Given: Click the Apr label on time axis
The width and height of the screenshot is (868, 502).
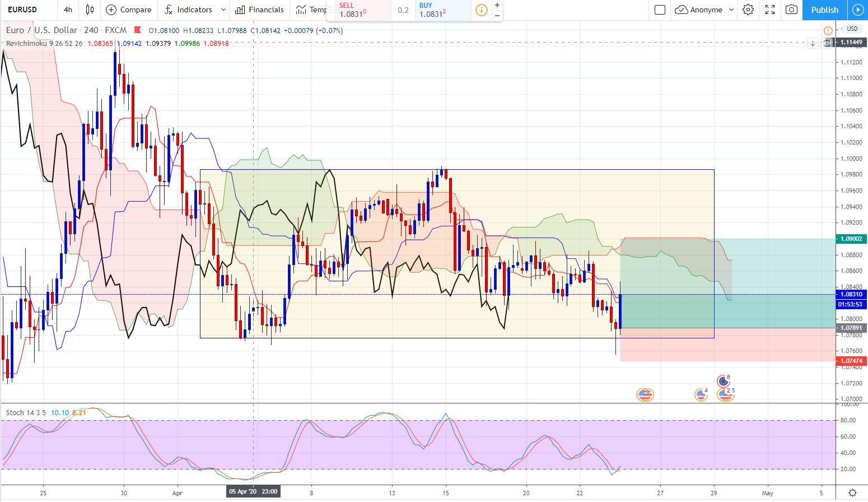Looking at the screenshot, I should pyautogui.click(x=178, y=493).
